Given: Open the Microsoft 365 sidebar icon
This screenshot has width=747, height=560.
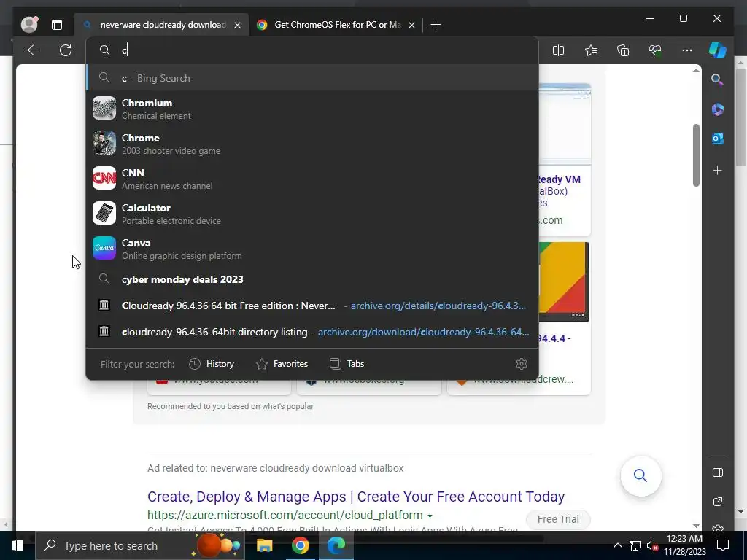Looking at the screenshot, I should (718, 109).
